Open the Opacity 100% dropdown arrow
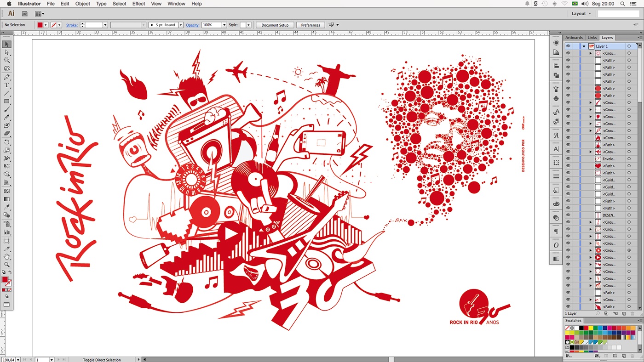This screenshot has width=644, height=362. point(224,25)
